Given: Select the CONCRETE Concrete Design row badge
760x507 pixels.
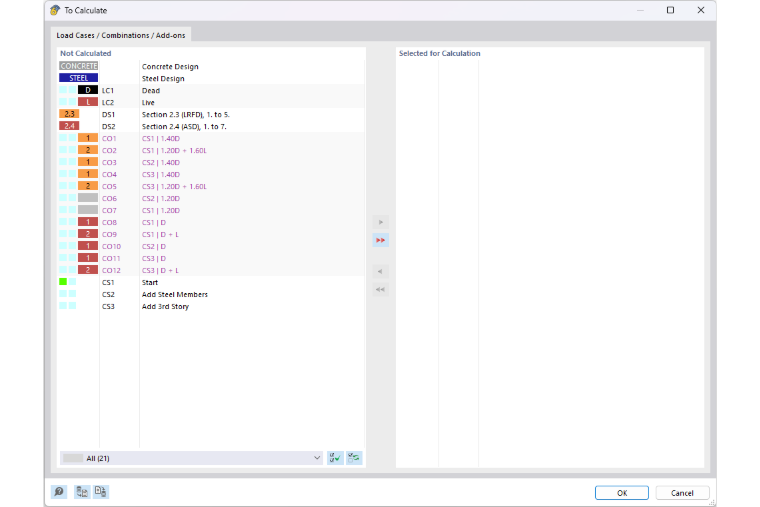Looking at the screenshot, I should click(x=79, y=66).
